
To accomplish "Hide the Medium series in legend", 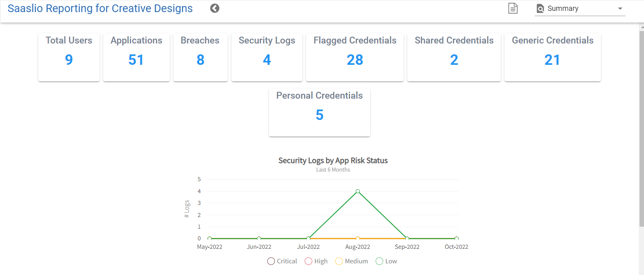I will 352,261.
